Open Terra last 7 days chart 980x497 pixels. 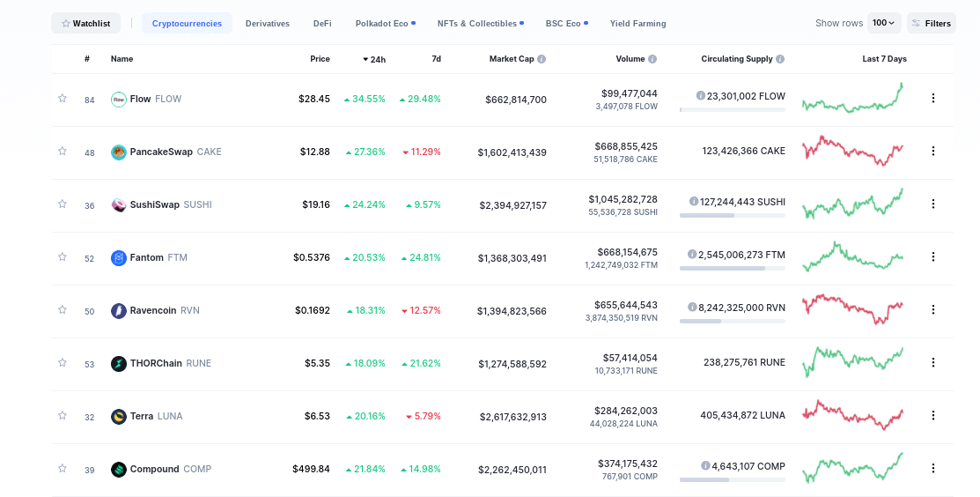coord(852,414)
